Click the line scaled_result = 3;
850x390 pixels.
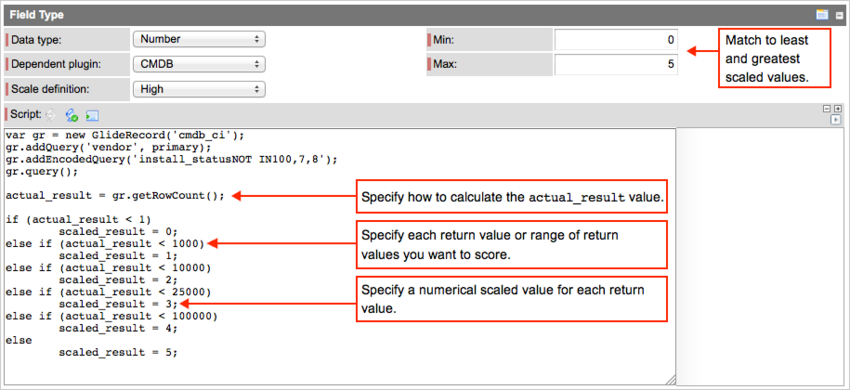click(118, 304)
